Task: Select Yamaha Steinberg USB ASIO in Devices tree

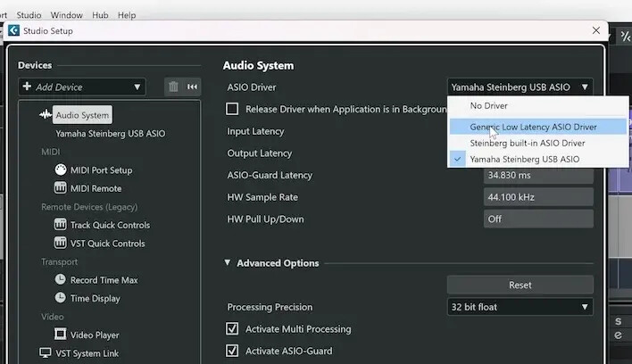Action: coord(111,133)
